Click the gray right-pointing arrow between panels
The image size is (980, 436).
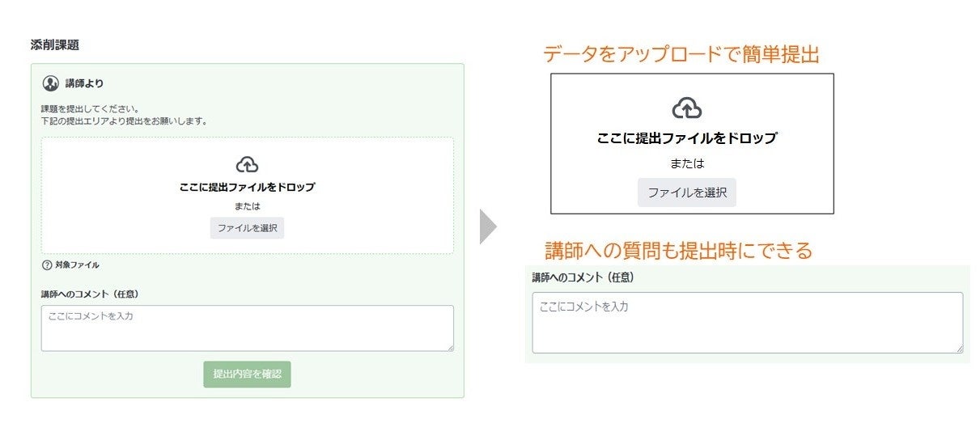[x=488, y=226]
